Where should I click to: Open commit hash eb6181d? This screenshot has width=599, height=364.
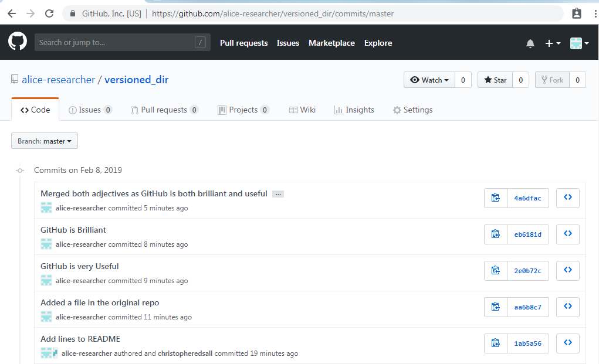tap(527, 234)
